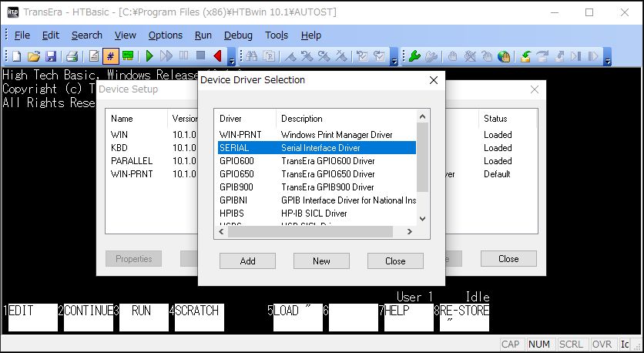
Task: Click Close button in Device Setup window
Action: click(x=508, y=258)
